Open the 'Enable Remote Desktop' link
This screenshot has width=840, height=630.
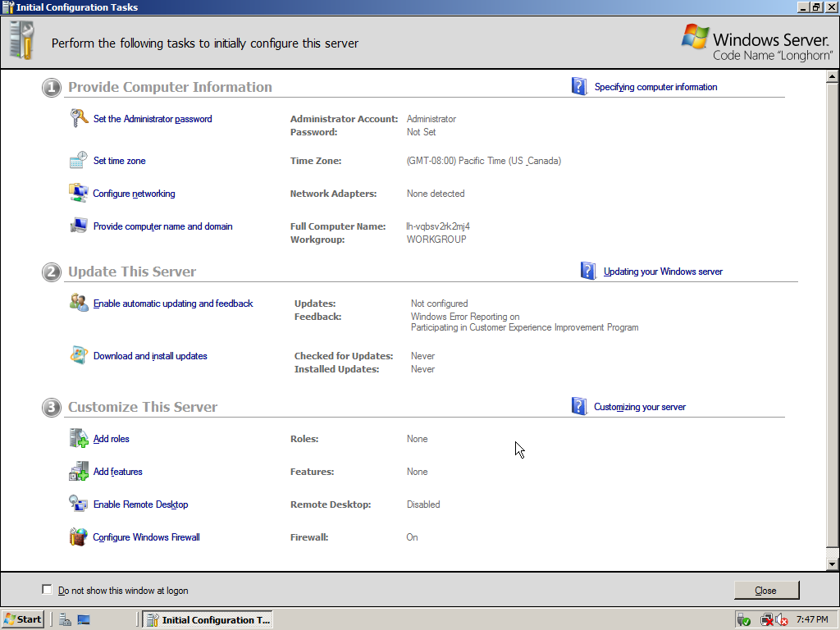(x=140, y=504)
